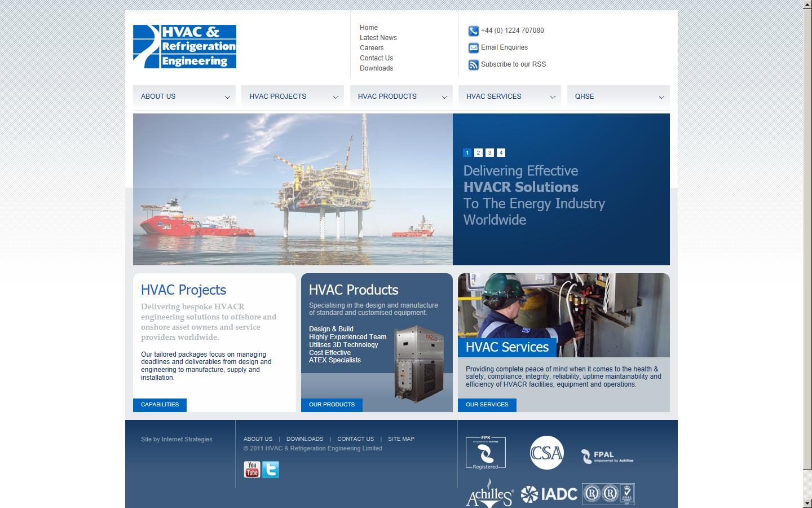Click the FPAL empowered by Achilles logo

606,455
